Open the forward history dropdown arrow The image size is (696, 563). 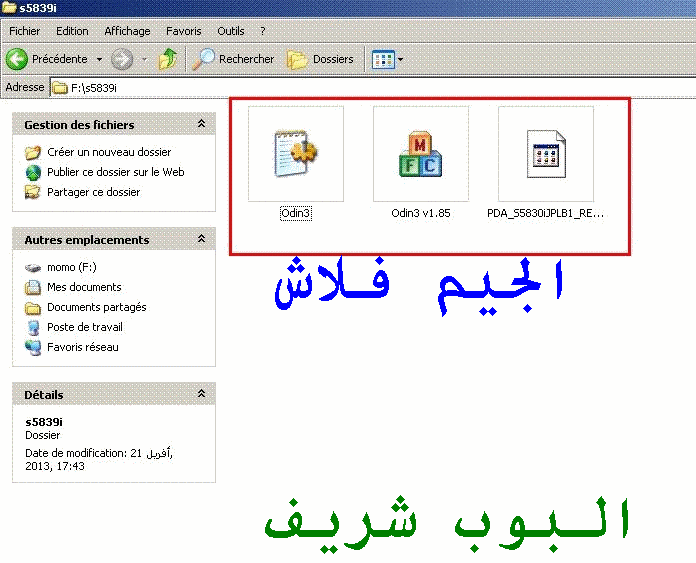[144, 59]
